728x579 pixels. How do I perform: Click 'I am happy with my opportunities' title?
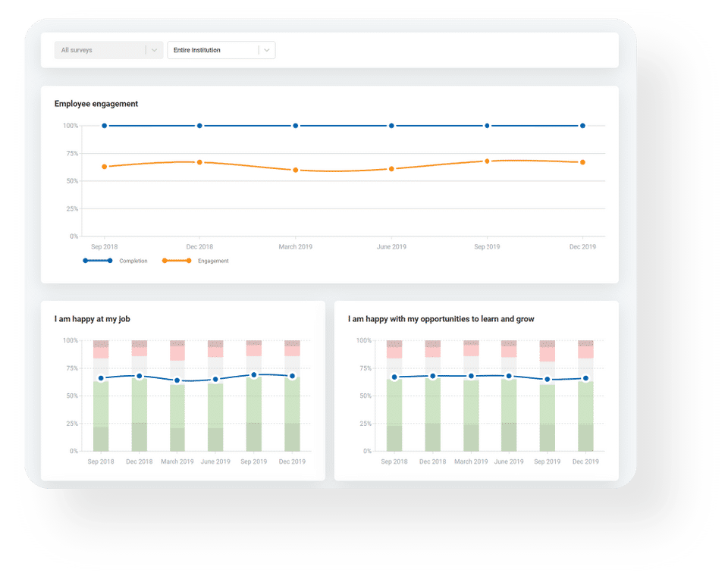pos(441,319)
